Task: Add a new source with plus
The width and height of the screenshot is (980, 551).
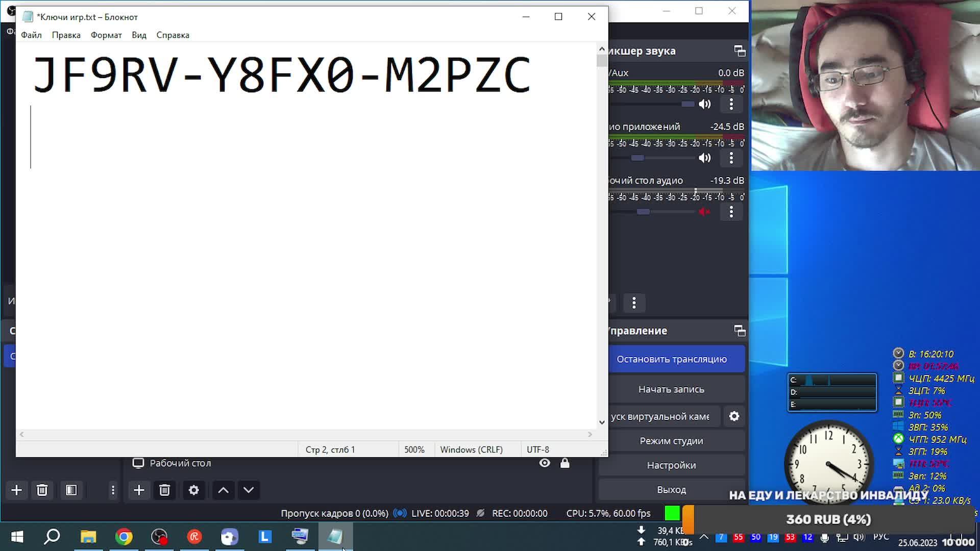Action: click(x=139, y=490)
